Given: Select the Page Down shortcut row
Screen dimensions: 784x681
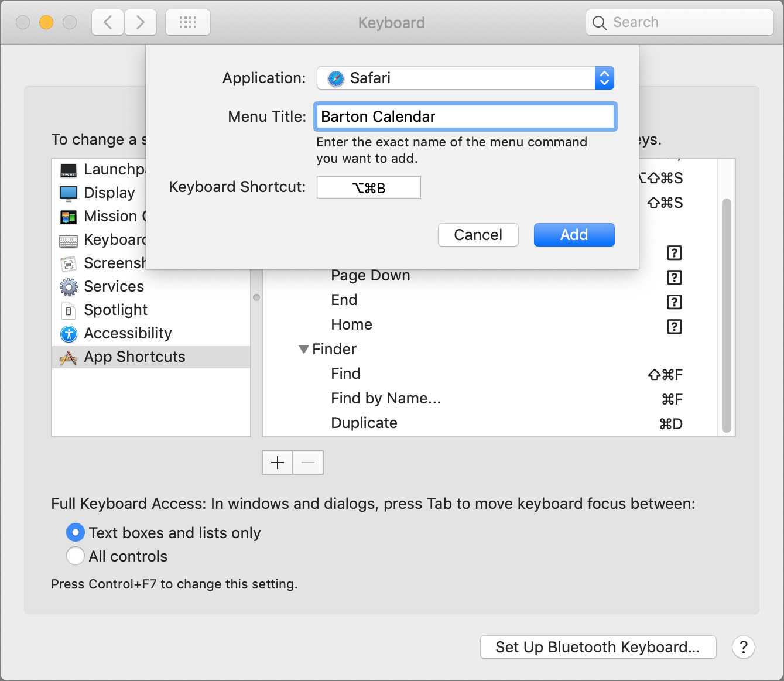Looking at the screenshot, I should (490, 276).
